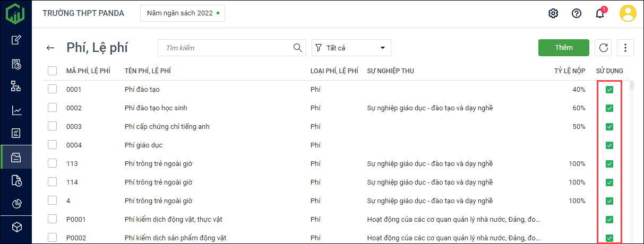Viewport: 644px width, 244px height.
Task: Click the Thêm button
Action: (x=563, y=48)
